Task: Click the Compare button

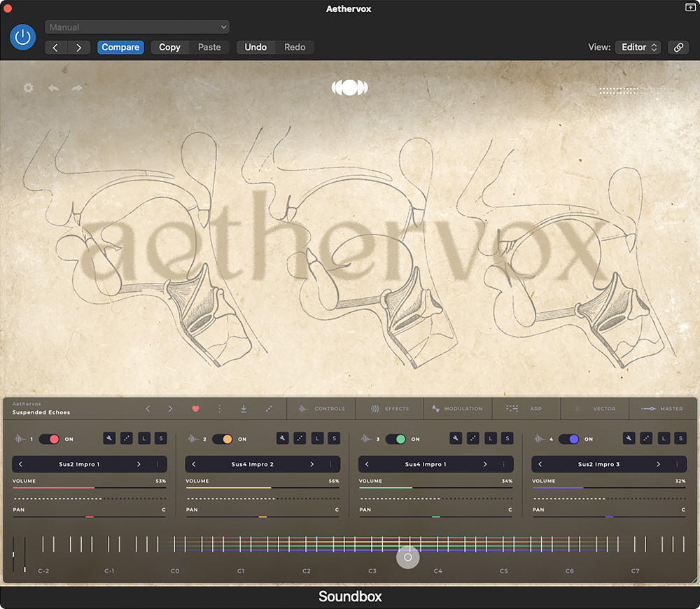Action: click(120, 48)
